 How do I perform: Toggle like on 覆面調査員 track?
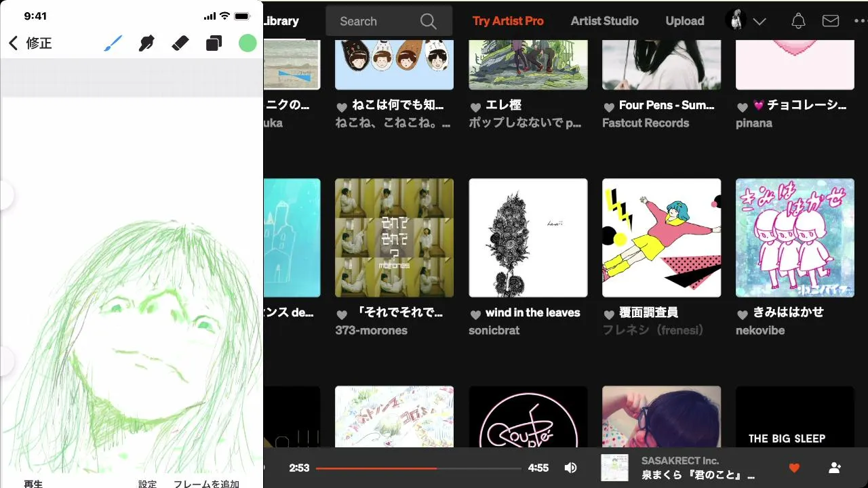(609, 314)
